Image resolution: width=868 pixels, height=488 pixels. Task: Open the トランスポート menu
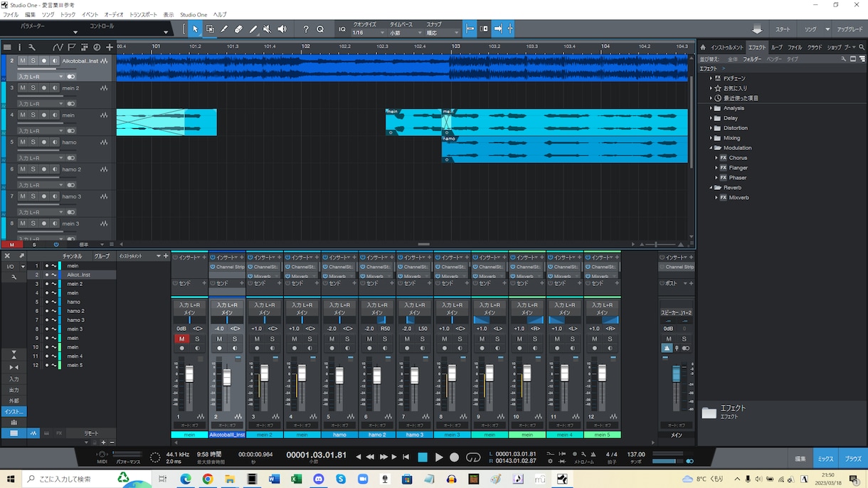tap(143, 14)
